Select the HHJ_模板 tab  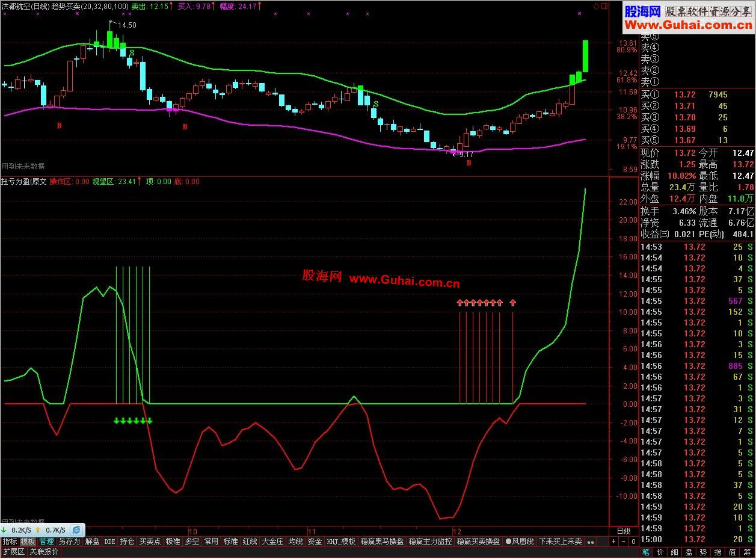point(341,542)
